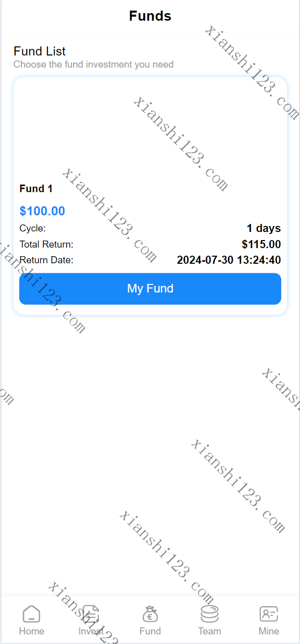The height and width of the screenshot is (644, 300).
Task: Click the Funds page header title
Action: [150, 16]
